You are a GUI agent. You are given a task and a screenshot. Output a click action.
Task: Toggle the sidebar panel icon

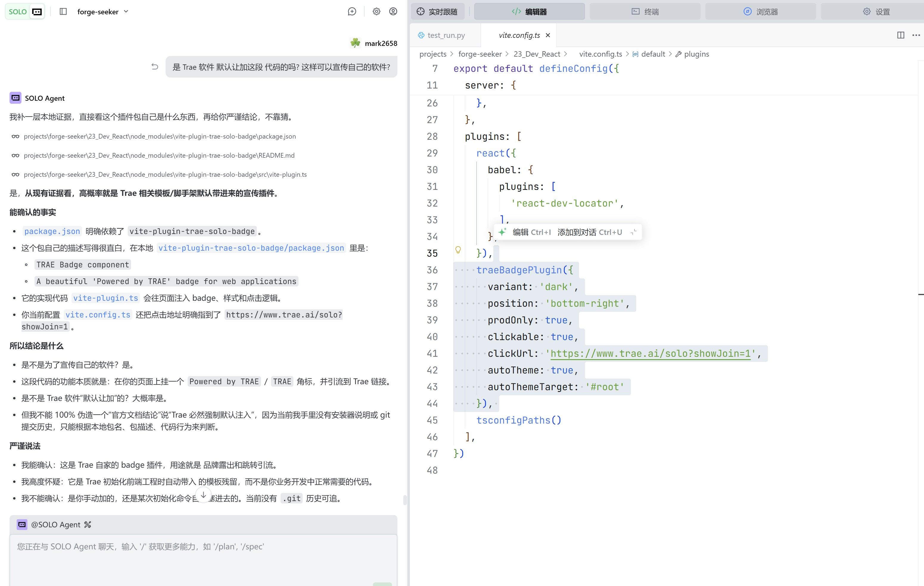coord(63,12)
